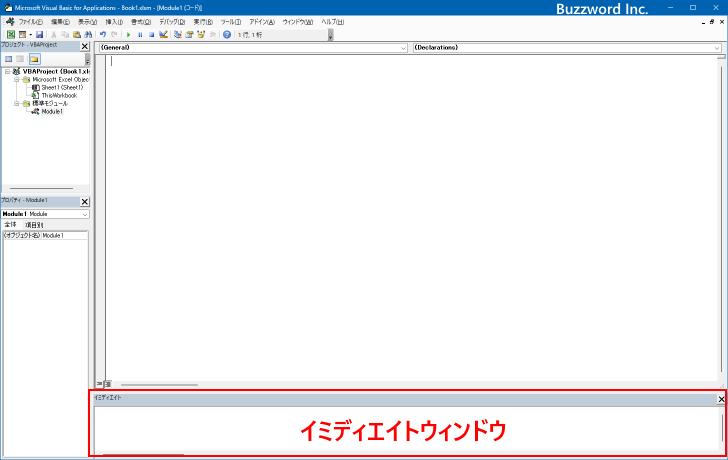This screenshot has height=460, width=728.
Task: Click the Reset (stop) square icon
Action: (x=151, y=34)
